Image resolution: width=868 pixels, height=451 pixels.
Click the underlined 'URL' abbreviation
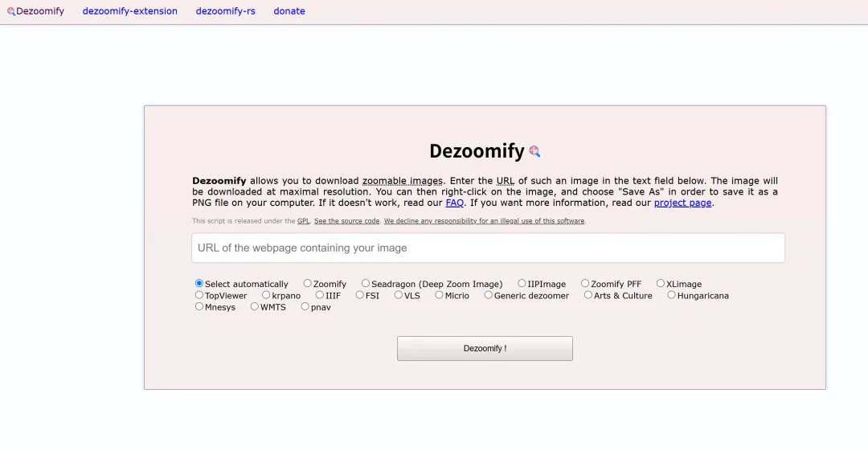click(x=505, y=181)
